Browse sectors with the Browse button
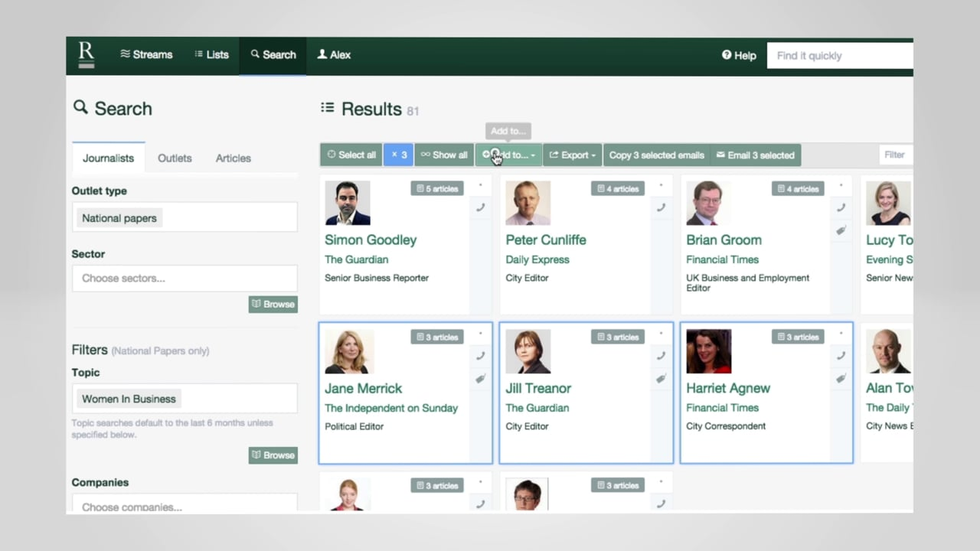This screenshot has height=551, width=980. [273, 304]
